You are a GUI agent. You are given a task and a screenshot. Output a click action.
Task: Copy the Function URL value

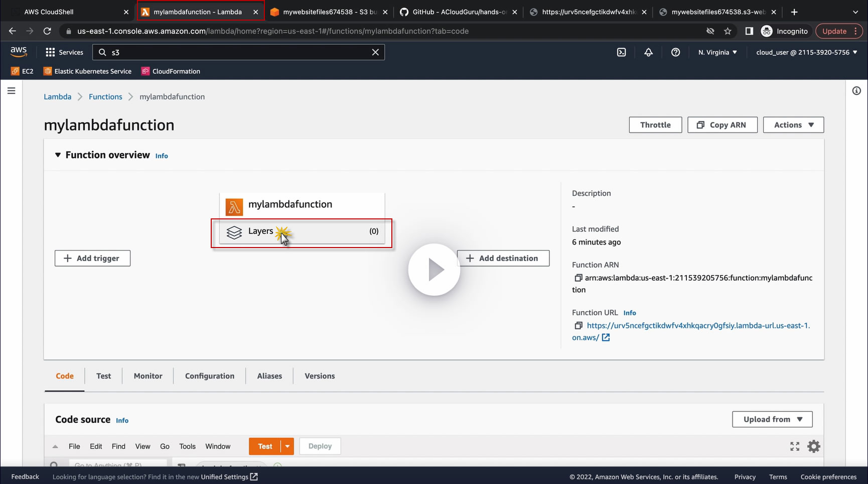point(578,325)
